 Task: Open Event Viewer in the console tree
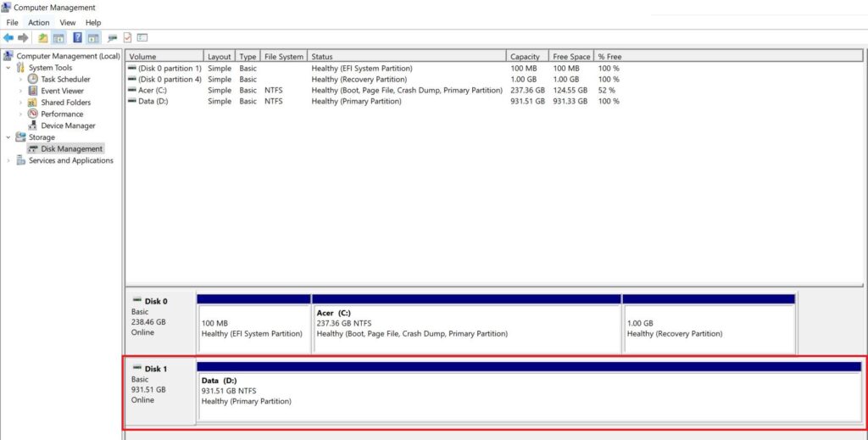[63, 91]
